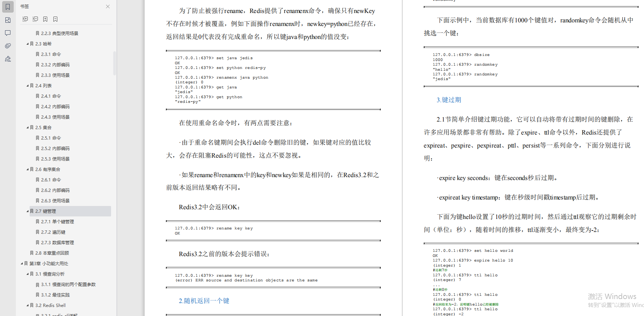Click the bookmark icon beside 2.3.2 内部编码
The width and height of the screenshot is (644, 316).
click(38, 65)
